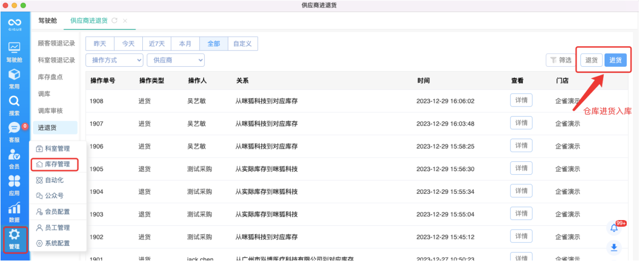Click the 退货 button
Screen dimensions: 644x261
coord(591,60)
